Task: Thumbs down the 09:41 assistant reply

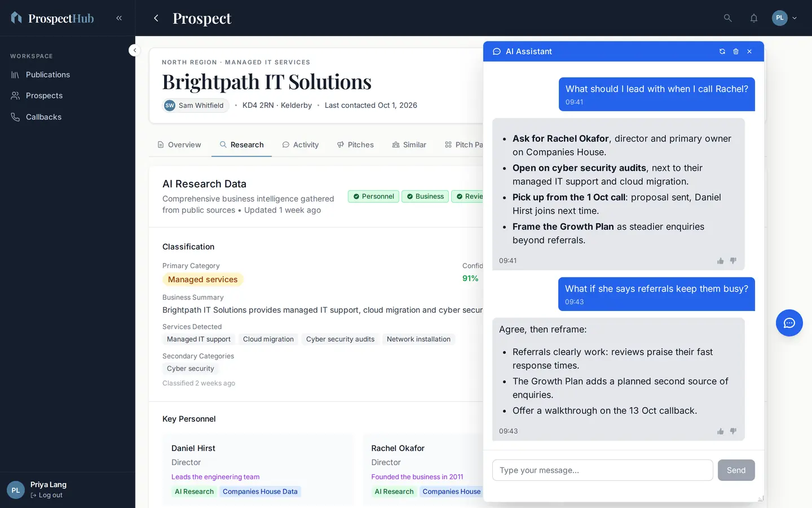Action: 733,261
